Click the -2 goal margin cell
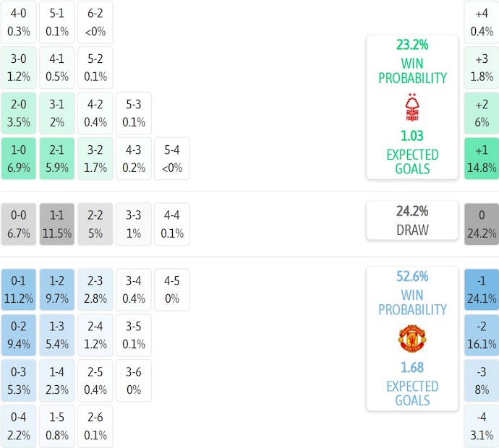This screenshot has width=499, height=448. 482,335
